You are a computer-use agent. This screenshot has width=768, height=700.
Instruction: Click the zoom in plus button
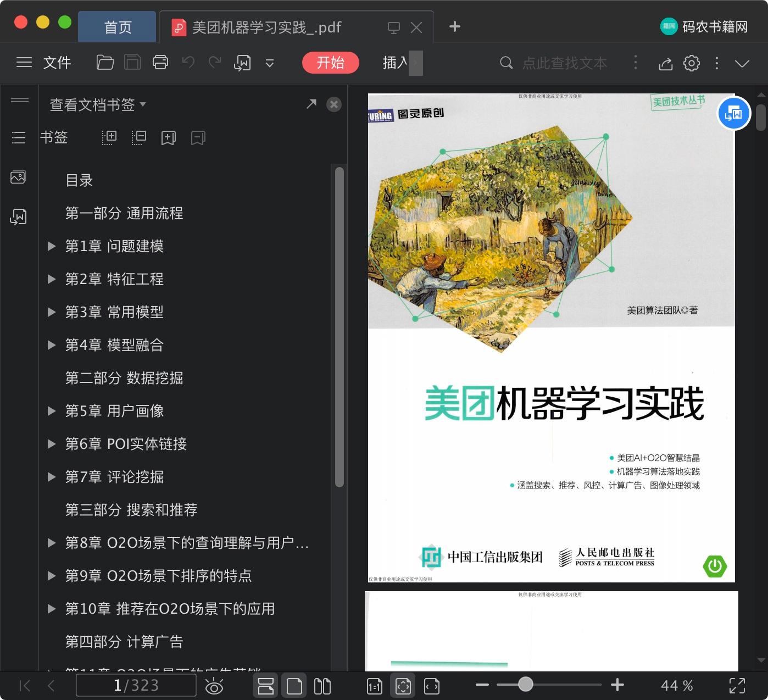click(x=617, y=685)
